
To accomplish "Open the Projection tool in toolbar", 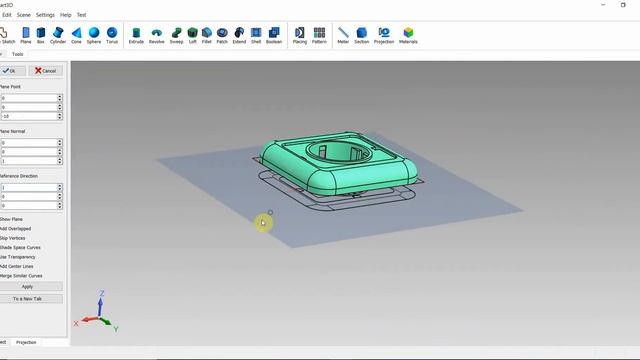I will point(384,35).
